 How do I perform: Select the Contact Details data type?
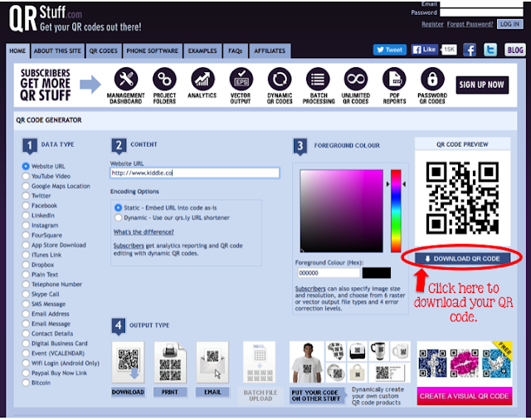tap(26, 334)
